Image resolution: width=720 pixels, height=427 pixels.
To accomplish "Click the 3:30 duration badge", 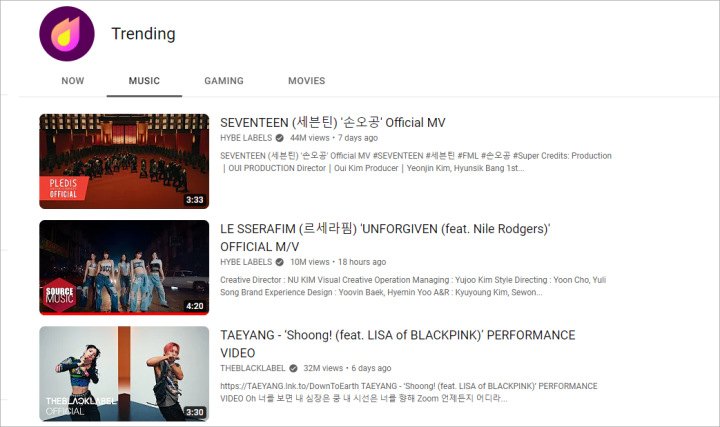I will (195, 412).
